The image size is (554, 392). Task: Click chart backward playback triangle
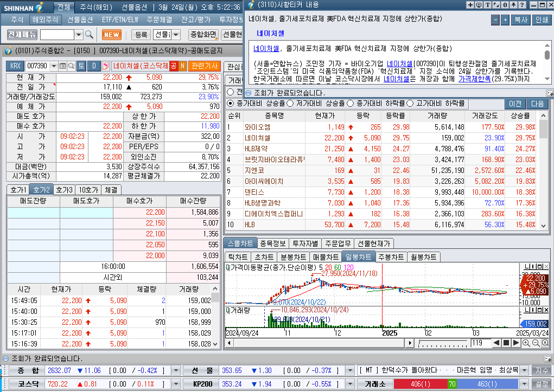(496, 343)
